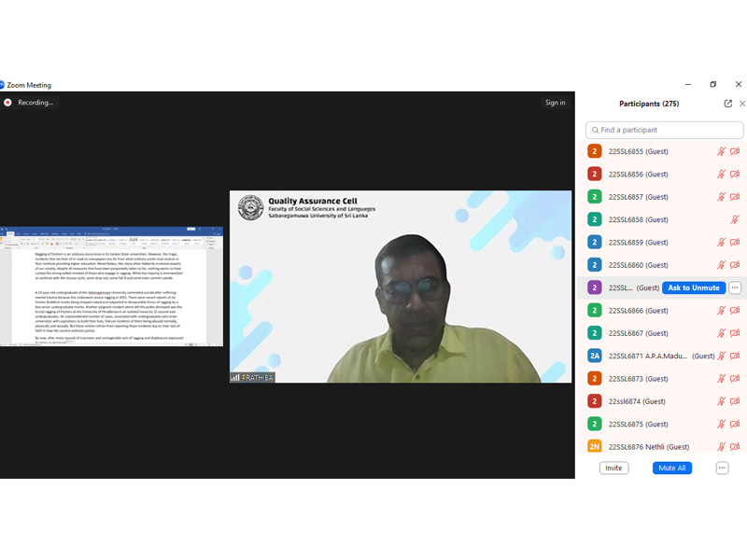
Task: Click the video-off icon for 22SSL6873
Action: pyautogui.click(x=735, y=379)
